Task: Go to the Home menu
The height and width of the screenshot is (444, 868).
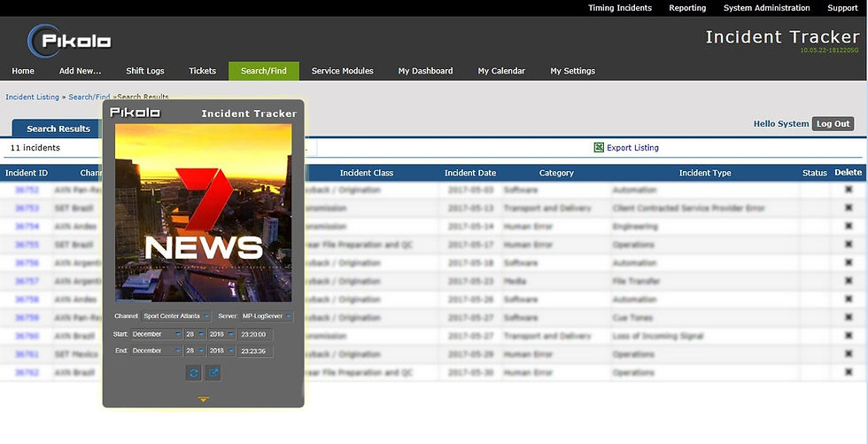Action: pos(23,71)
